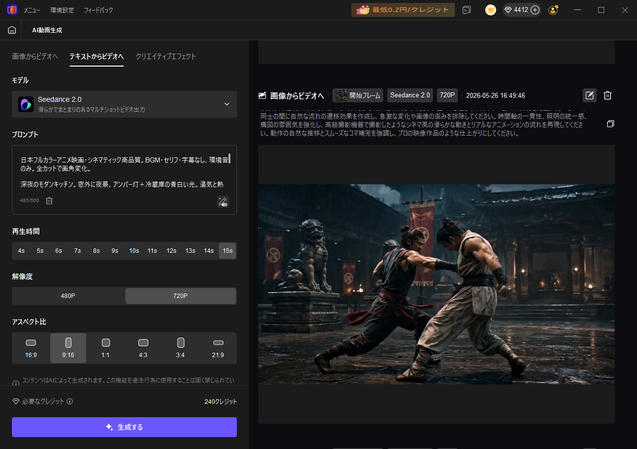
Task: Set duration to 13s
Action: coord(190,251)
